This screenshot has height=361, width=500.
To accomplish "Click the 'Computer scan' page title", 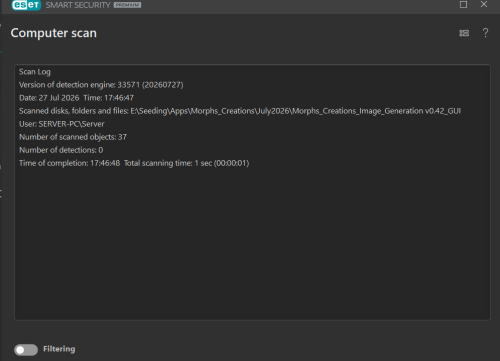I will pos(54,33).
